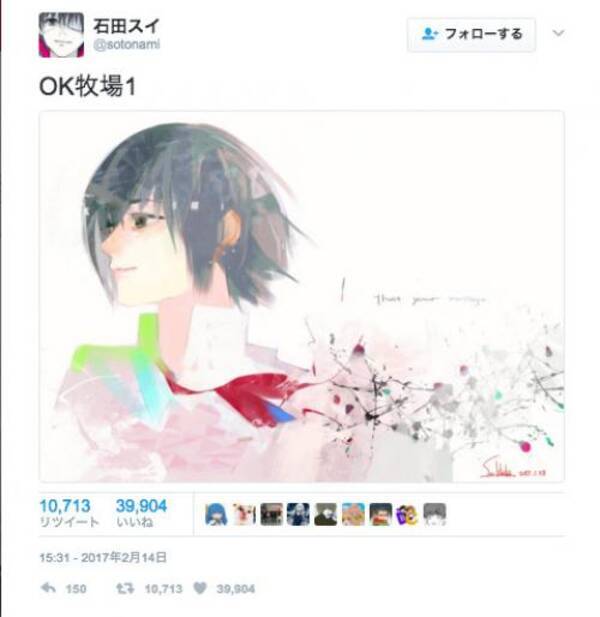Click the fourth liker avatar with white hair
Screen dimensions: 600x617
pyautogui.click(x=298, y=514)
